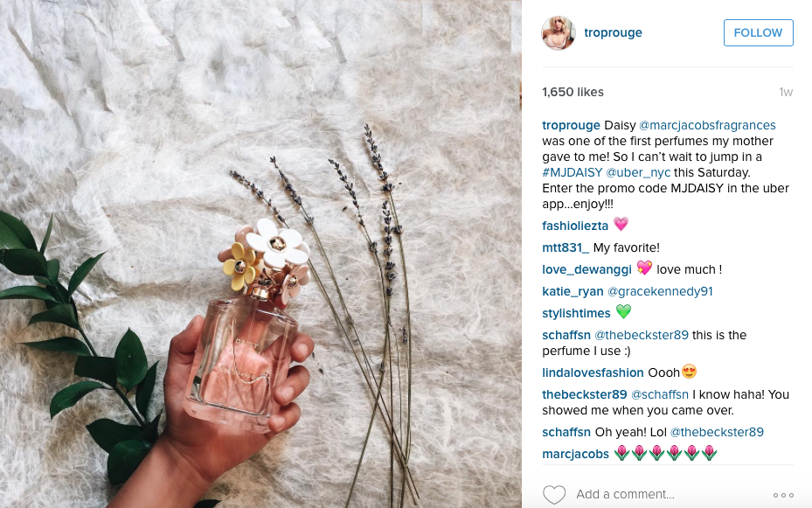Open fashioliezta commenter profile
812x508 pixels.
[575, 226]
